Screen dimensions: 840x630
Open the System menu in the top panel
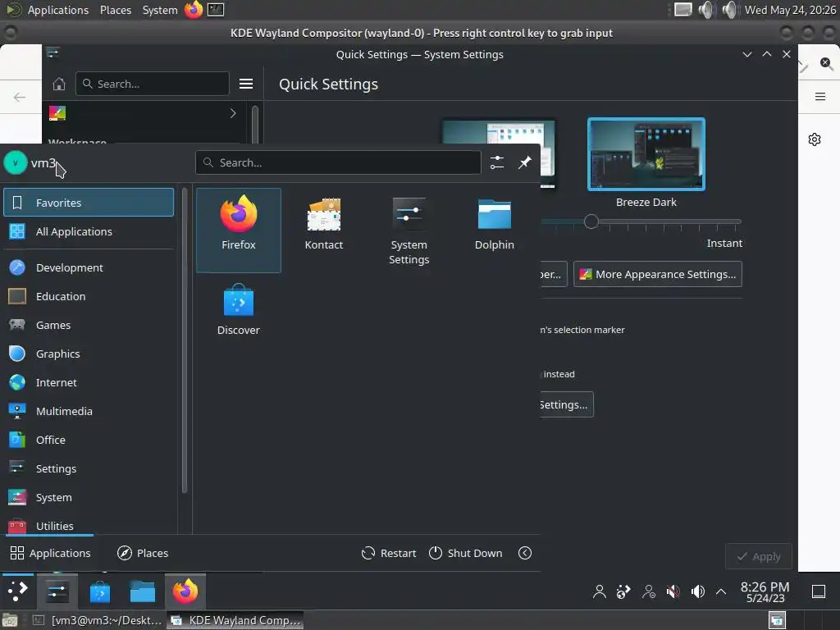click(160, 10)
